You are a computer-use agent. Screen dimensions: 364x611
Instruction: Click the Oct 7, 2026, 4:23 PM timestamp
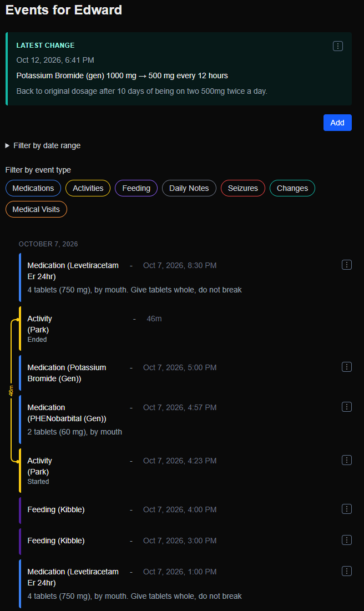(180, 461)
